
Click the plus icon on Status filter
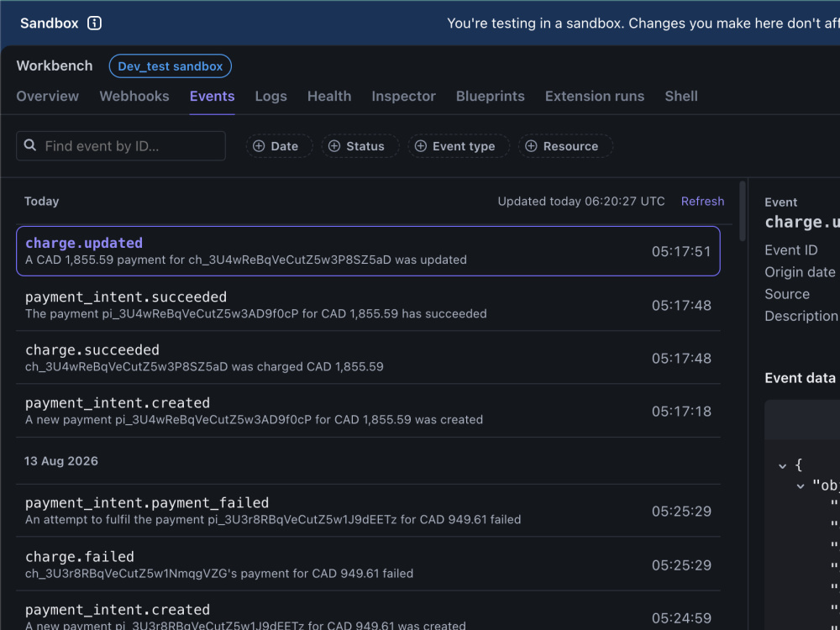pyautogui.click(x=334, y=146)
